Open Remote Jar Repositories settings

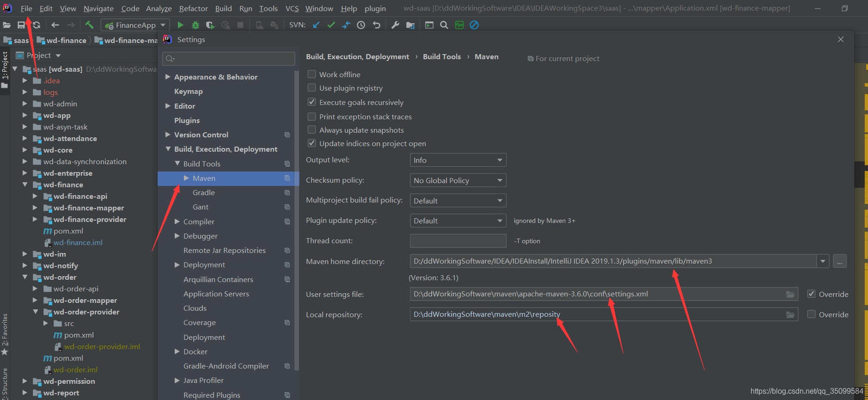tap(225, 250)
